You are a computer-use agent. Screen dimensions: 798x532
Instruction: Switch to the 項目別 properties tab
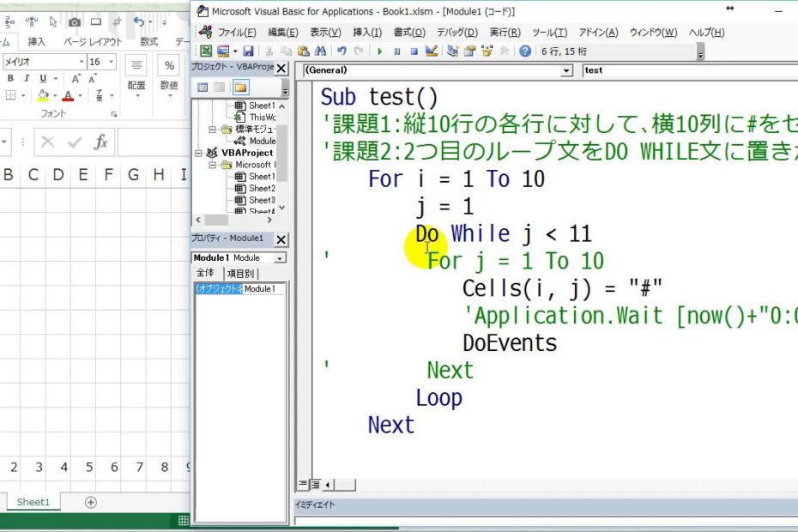[240, 273]
